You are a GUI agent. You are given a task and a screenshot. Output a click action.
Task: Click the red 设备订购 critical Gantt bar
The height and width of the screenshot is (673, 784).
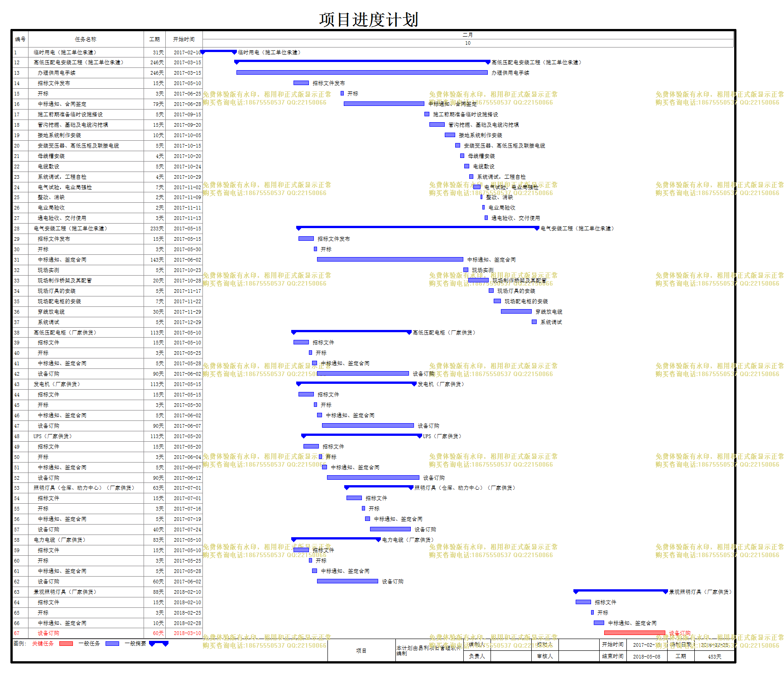(x=635, y=633)
